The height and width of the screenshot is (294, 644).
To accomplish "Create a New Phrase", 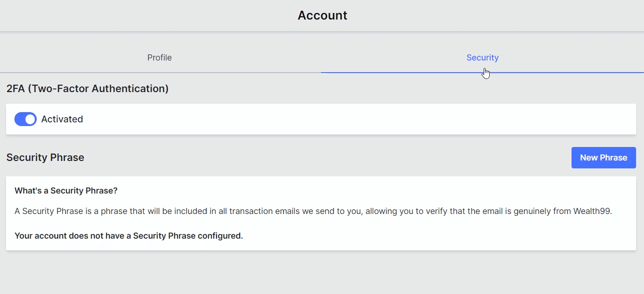I will click(x=604, y=158).
